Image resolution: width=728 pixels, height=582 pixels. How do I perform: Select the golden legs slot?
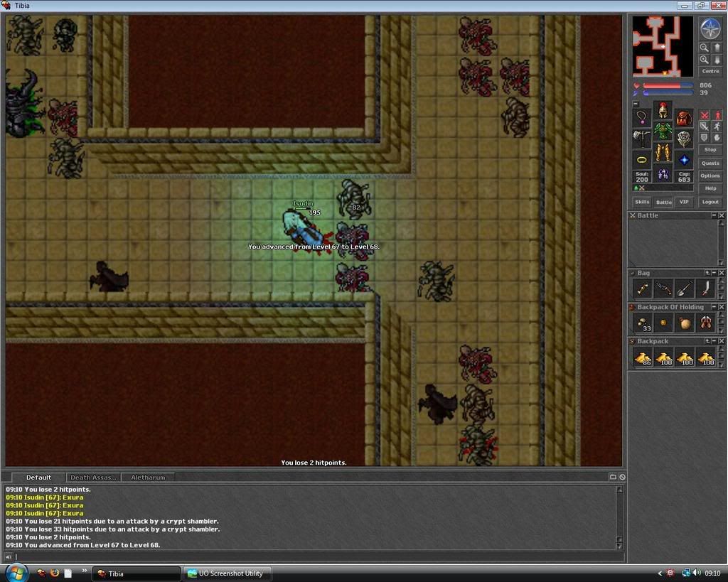tap(663, 152)
